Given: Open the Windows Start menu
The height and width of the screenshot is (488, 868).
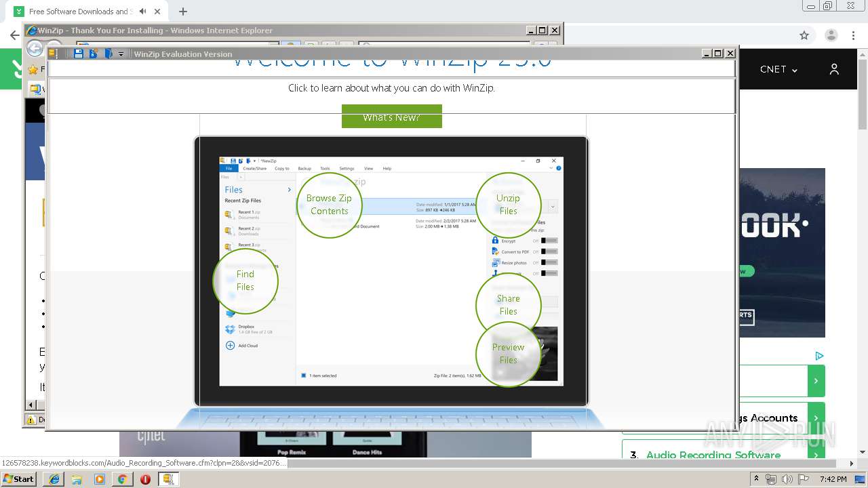Looking at the screenshot, I should coord(18,479).
